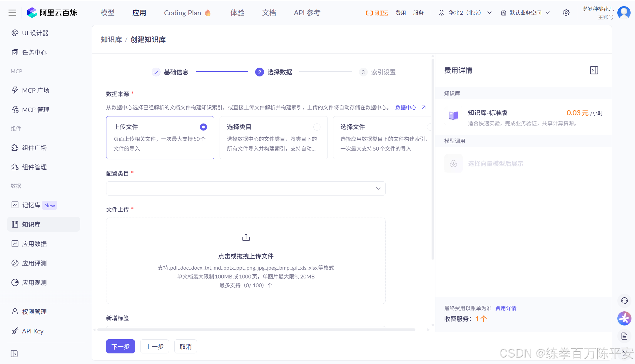Click the upload arrow icon in the upload area
The width and height of the screenshot is (635, 364).
[246, 237]
